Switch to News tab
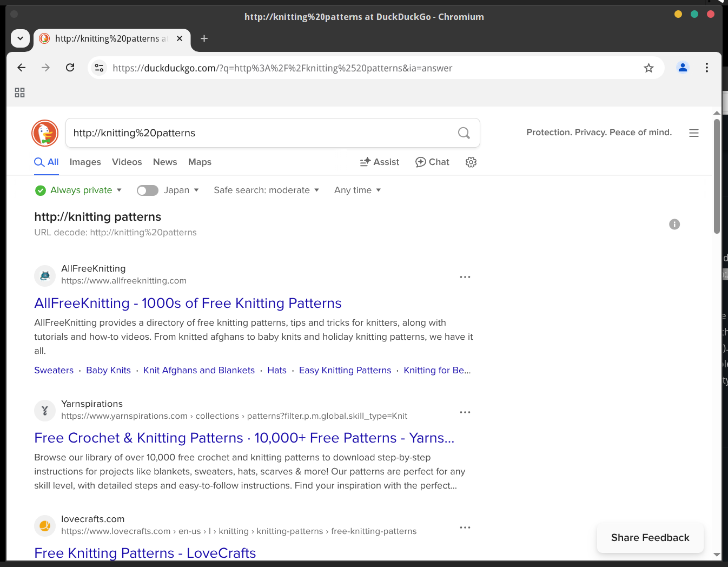 tap(165, 162)
